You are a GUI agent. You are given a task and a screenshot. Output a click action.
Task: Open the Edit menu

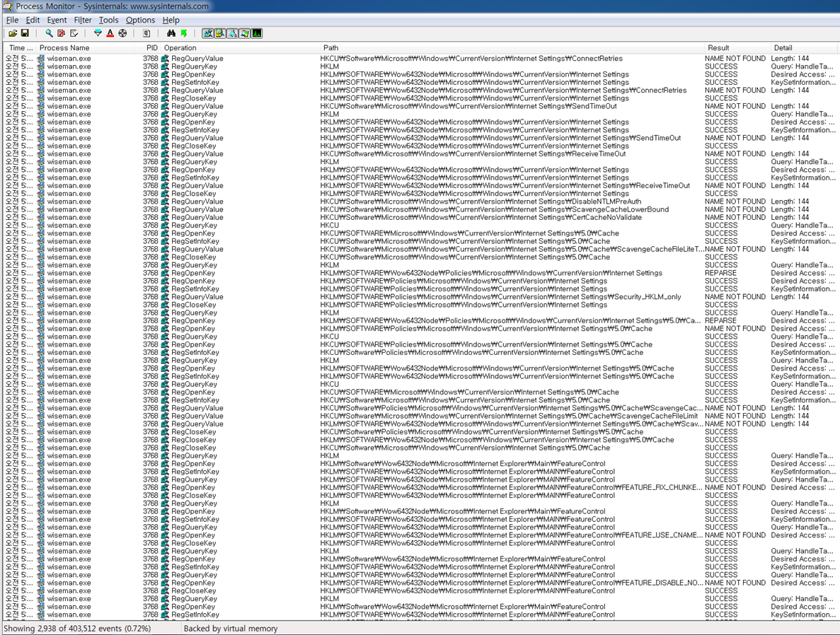click(x=33, y=20)
